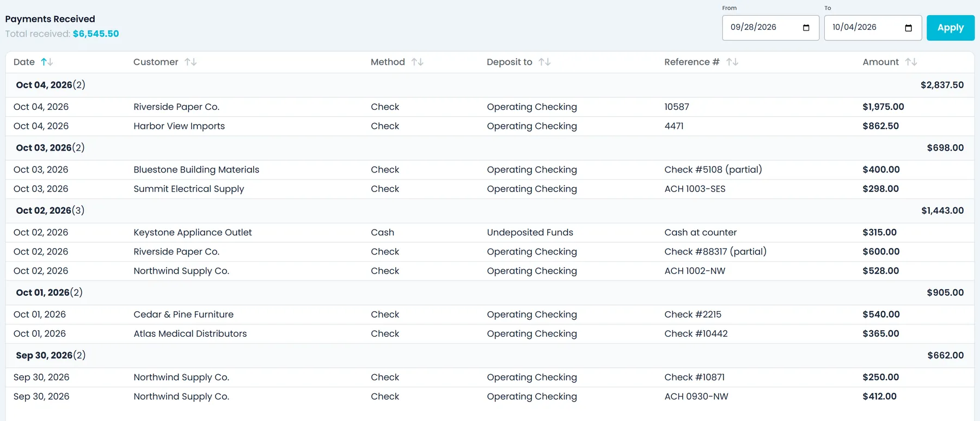
Task: Sort by Method column arrows icon
Action: tap(418, 62)
